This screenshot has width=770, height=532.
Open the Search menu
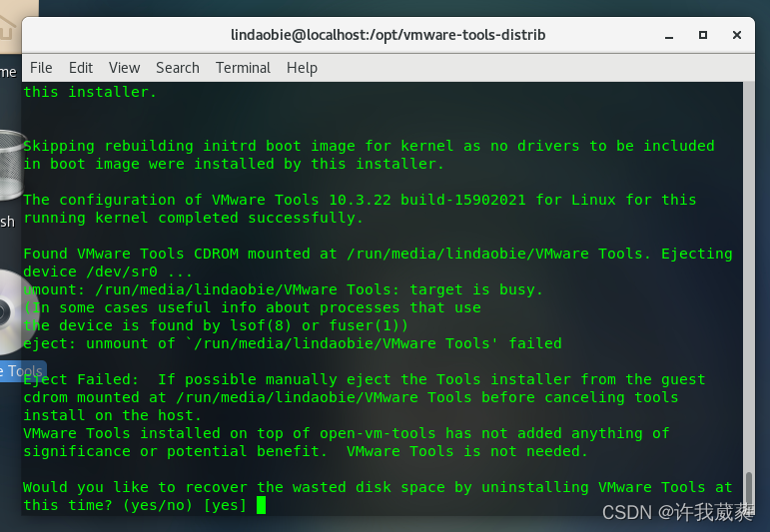point(178,68)
